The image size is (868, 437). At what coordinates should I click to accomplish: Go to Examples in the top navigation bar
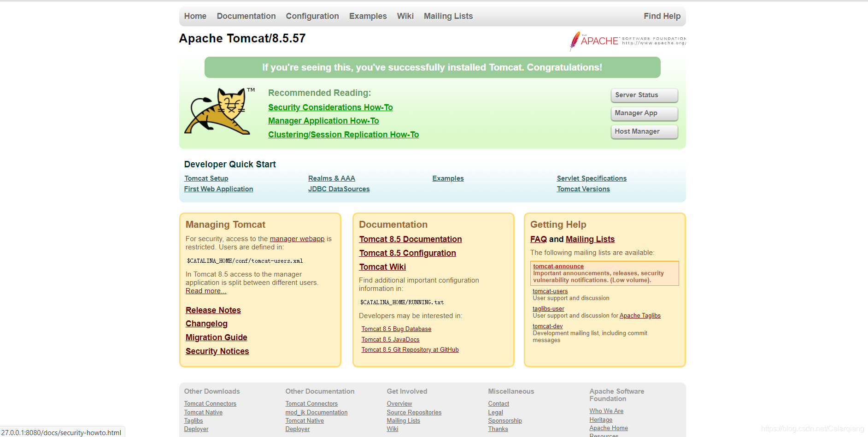coord(368,16)
